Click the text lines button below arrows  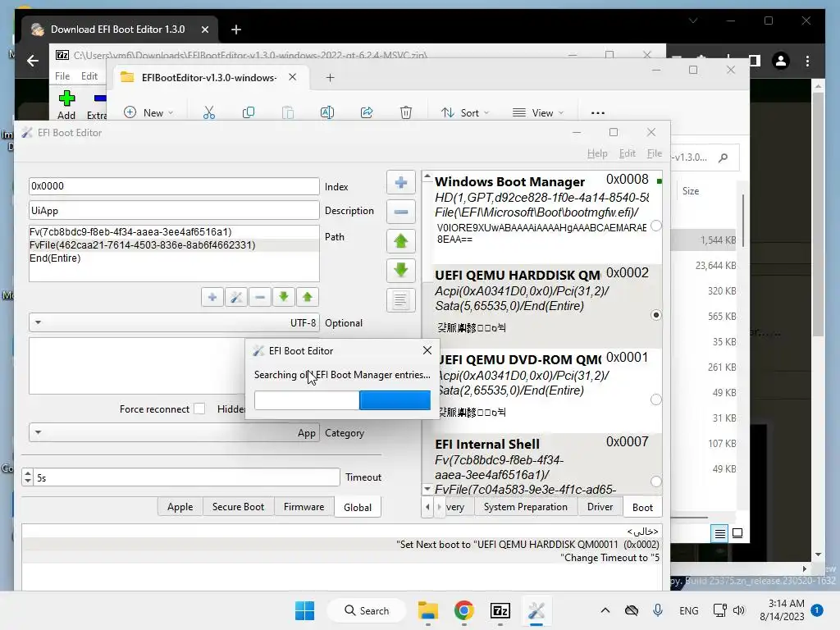(x=400, y=299)
